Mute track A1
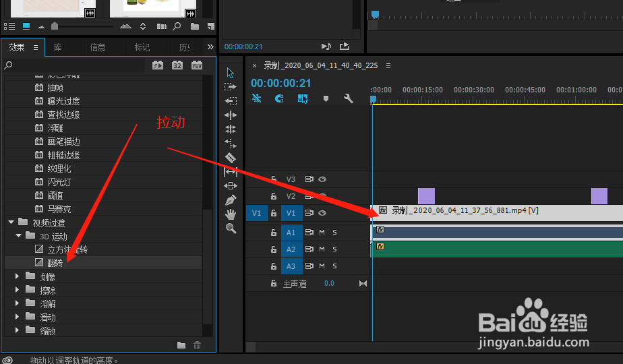Image resolution: width=623 pixels, height=364 pixels. (322, 232)
